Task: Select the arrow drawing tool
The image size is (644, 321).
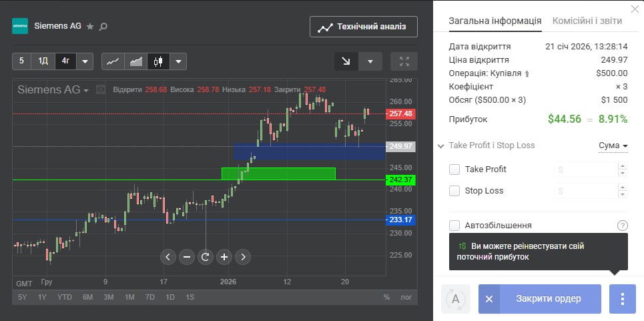Action: pos(346,61)
